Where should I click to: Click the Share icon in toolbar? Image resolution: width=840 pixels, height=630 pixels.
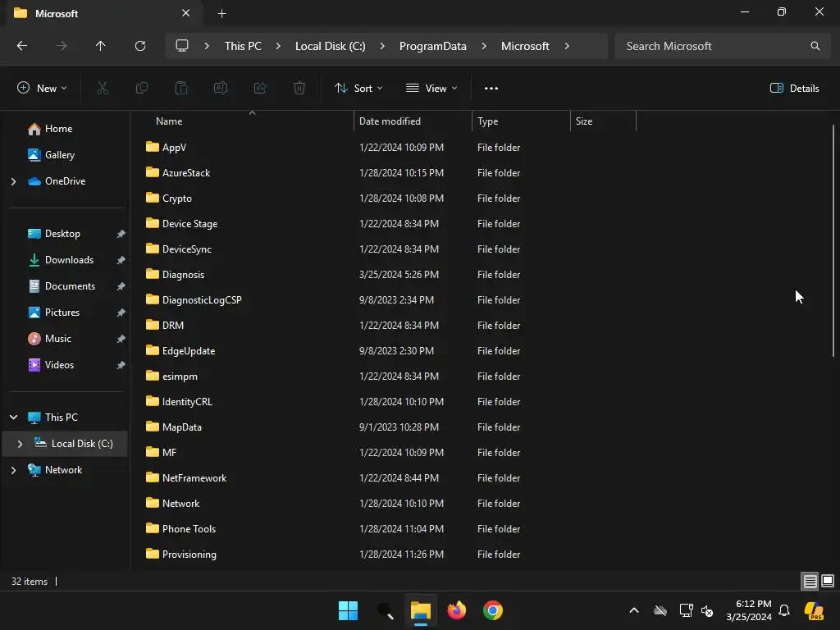[260, 89]
